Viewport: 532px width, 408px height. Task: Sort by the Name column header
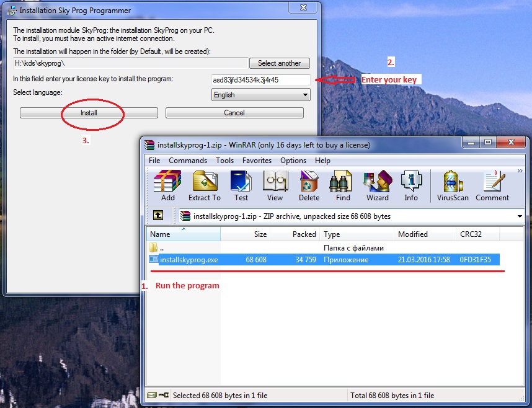point(184,234)
